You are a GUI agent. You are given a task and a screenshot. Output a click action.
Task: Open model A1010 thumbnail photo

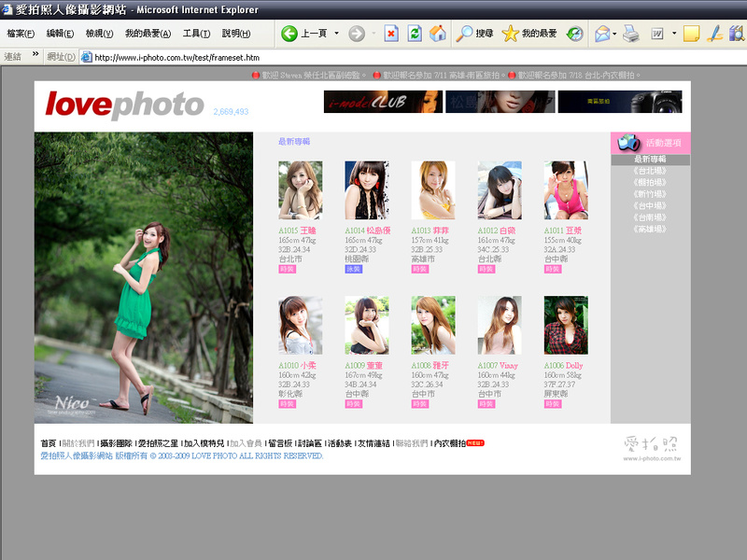tap(300, 325)
